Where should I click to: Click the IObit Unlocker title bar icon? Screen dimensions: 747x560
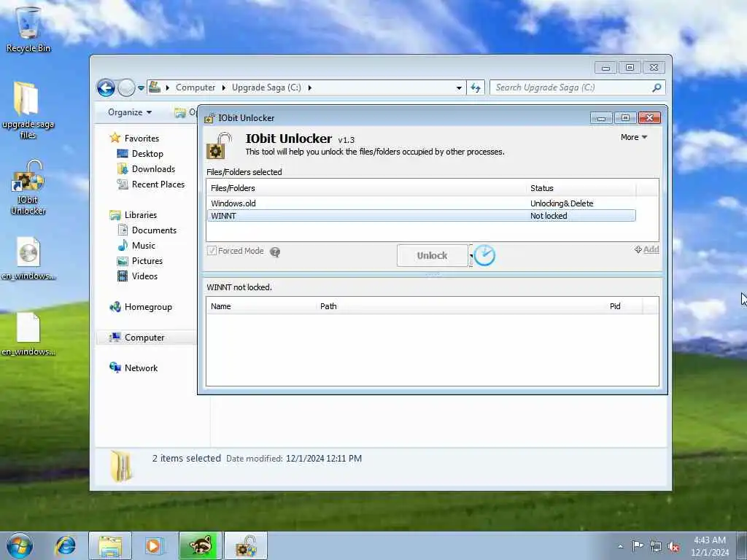point(209,118)
